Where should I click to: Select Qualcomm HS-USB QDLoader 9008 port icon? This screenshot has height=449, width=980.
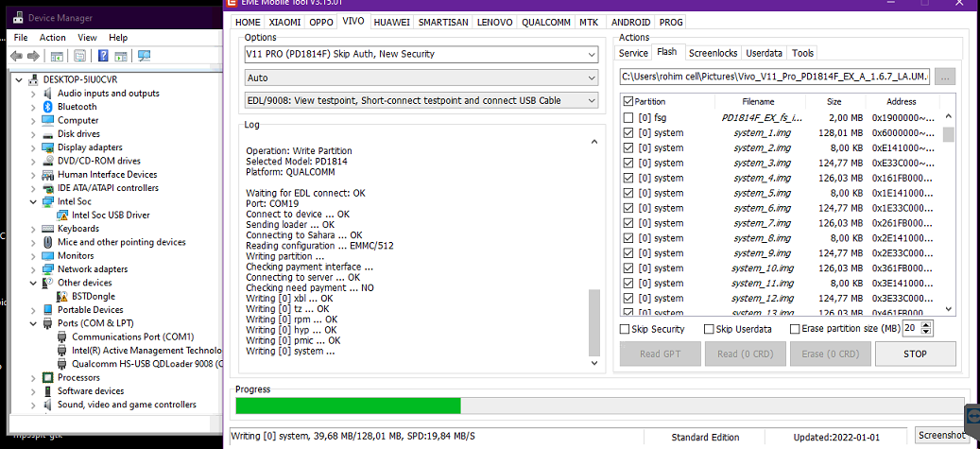(x=62, y=363)
